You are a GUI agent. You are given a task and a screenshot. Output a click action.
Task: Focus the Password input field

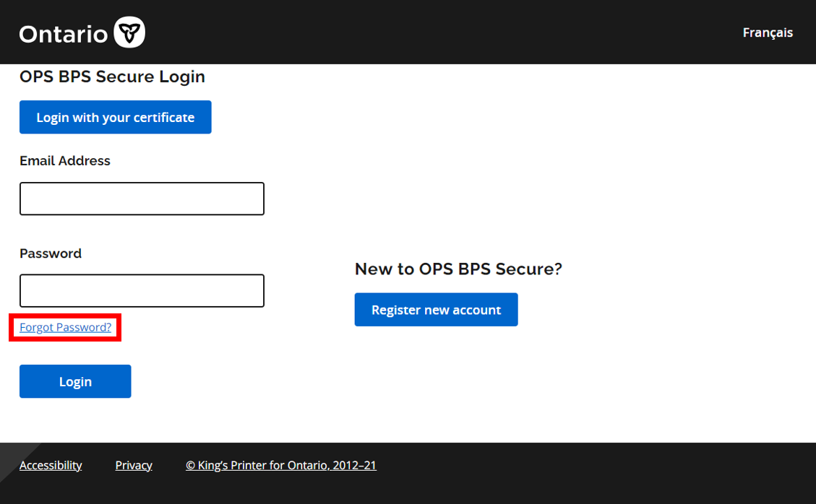(x=142, y=290)
